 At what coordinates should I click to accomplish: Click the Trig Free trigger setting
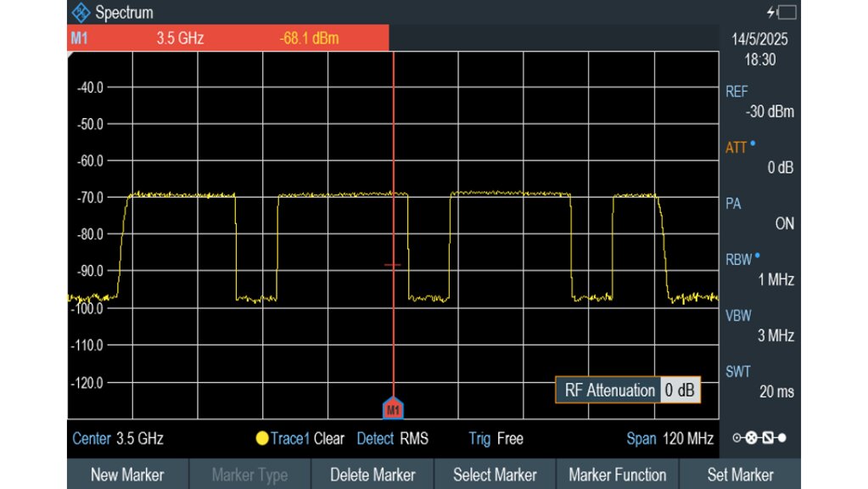(x=496, y=439)
